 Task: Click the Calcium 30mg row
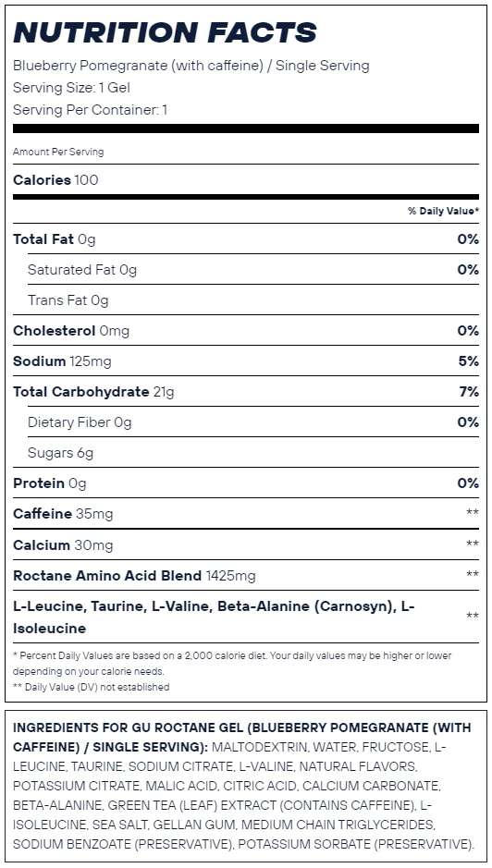coord(246,544)
